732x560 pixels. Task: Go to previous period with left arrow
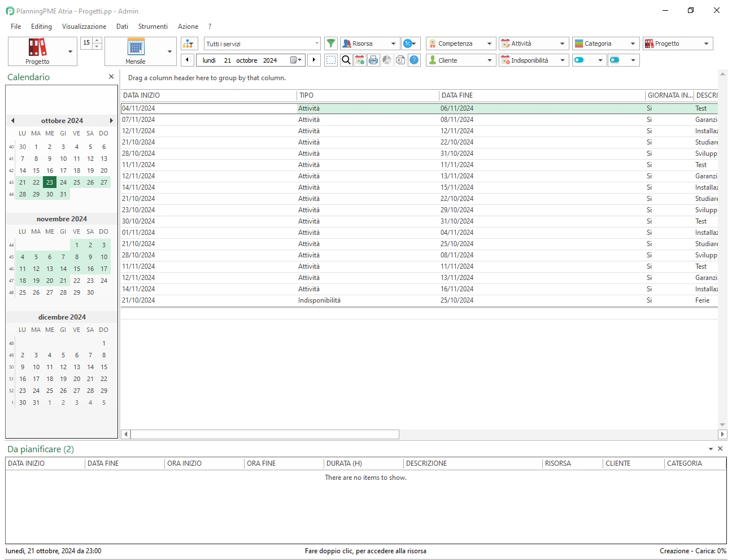click(187, 60)
